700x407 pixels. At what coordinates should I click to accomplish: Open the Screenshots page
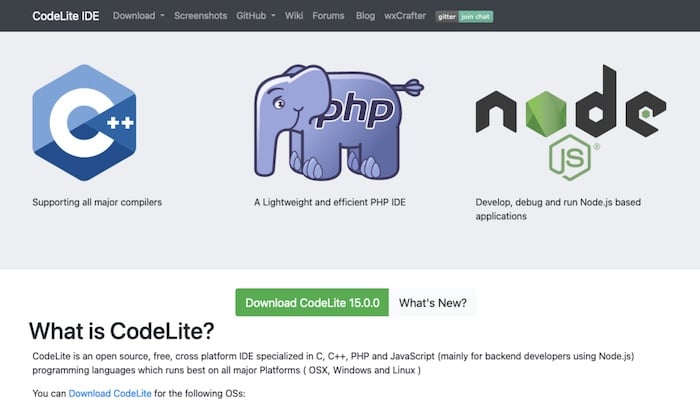click(201, 16)
